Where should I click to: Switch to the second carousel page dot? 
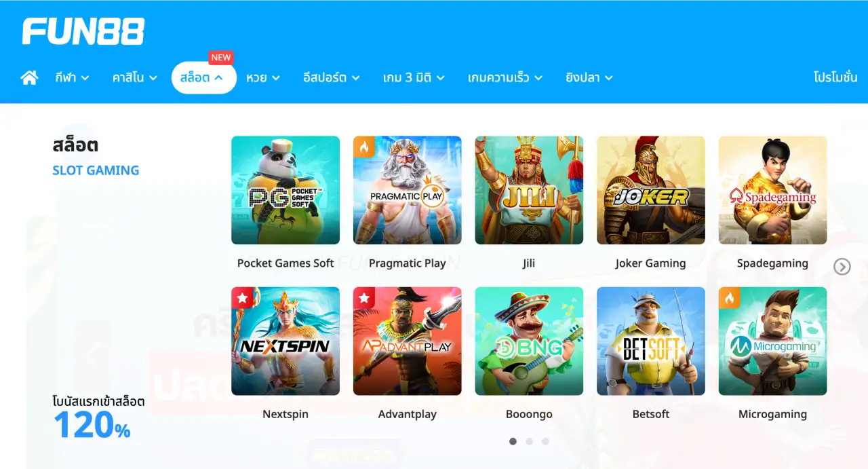[529, 441]
